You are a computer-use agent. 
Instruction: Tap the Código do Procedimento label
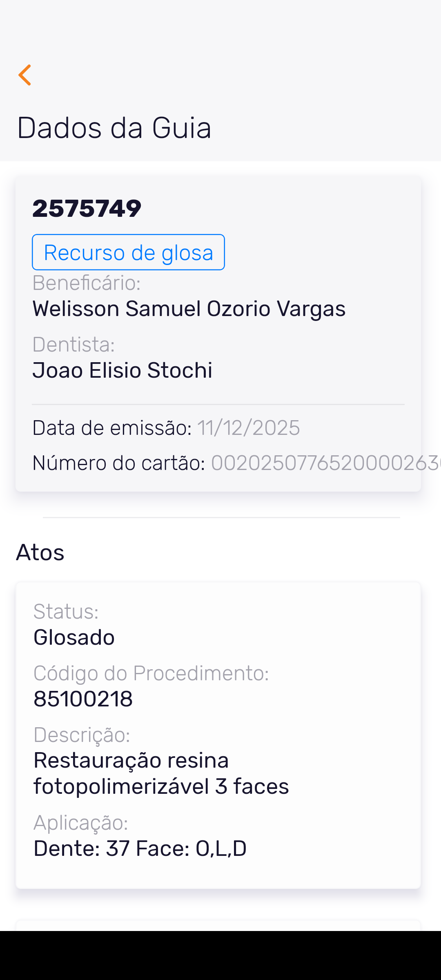pos(151,673)
